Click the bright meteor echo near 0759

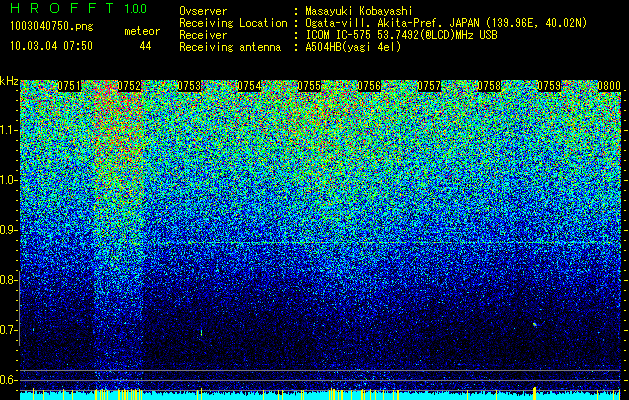point(536,324)
